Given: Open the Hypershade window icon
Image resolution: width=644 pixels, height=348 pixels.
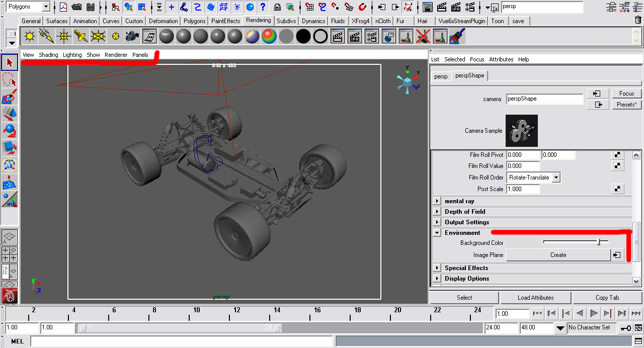Looking at the screenshot, I should click(x=149, y=36).
